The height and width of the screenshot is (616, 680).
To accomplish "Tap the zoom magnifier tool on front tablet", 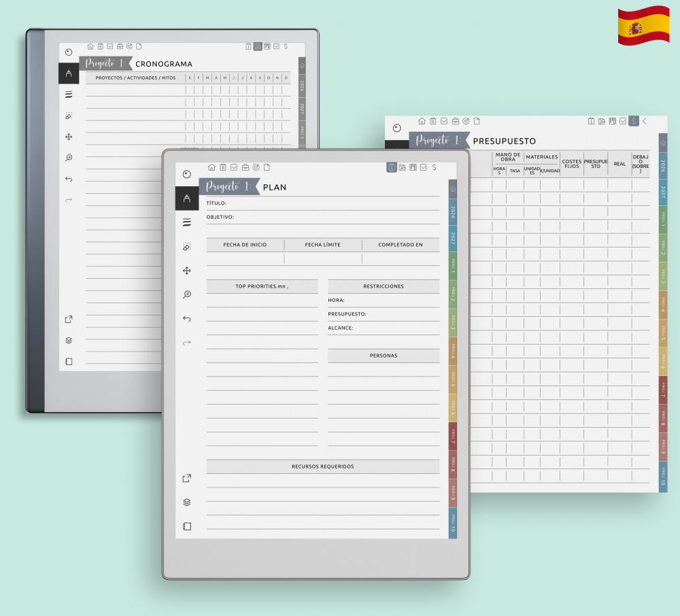I will pyautogui.click(x=187, y=294).
